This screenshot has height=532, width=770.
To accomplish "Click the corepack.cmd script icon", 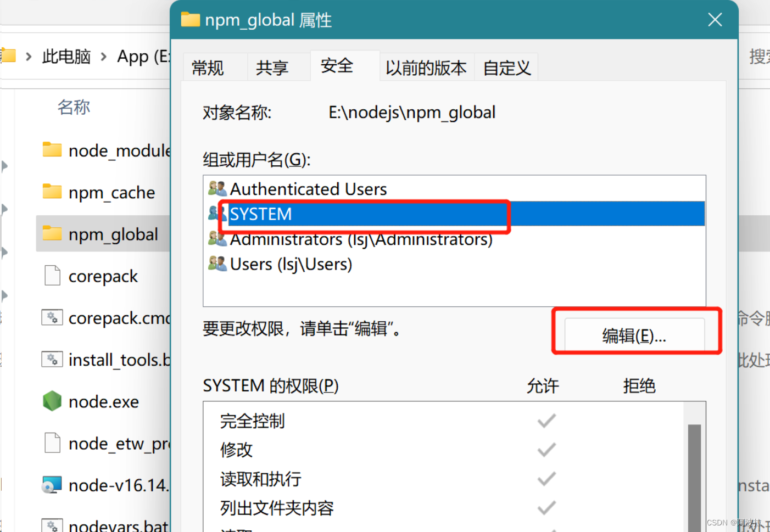I will click(x=52, y=317).
